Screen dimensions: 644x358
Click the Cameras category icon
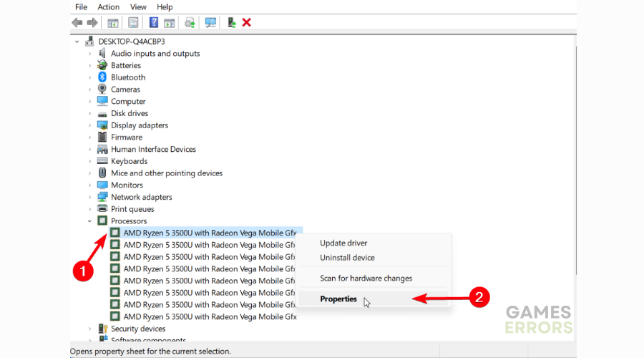pyautogui.click(x=102, y=89)
